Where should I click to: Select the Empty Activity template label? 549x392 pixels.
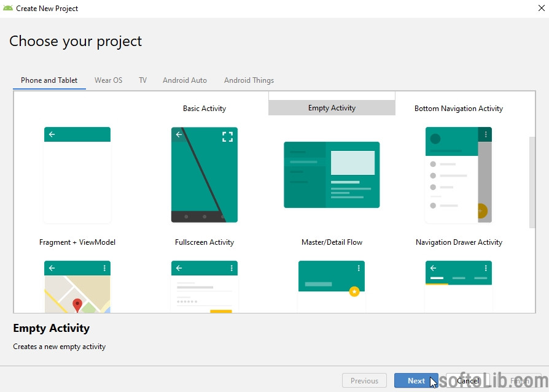coord(332,108)
